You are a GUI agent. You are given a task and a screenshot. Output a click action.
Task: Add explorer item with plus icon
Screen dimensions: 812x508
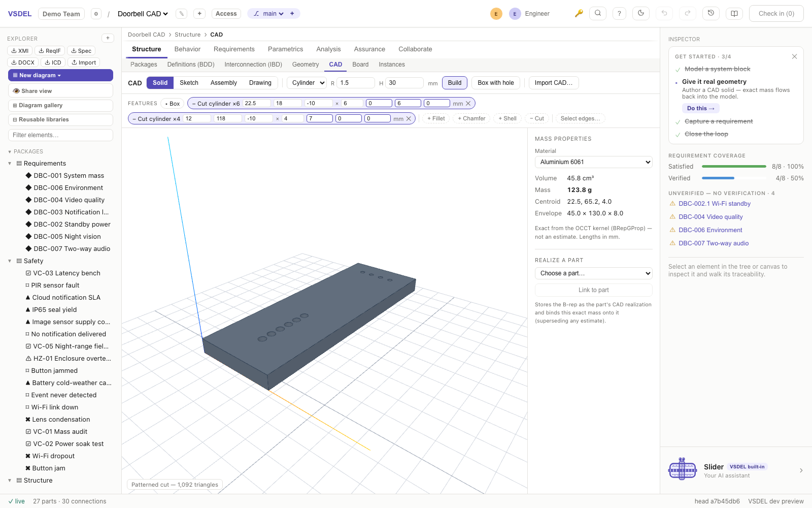[x=108, y=38]
